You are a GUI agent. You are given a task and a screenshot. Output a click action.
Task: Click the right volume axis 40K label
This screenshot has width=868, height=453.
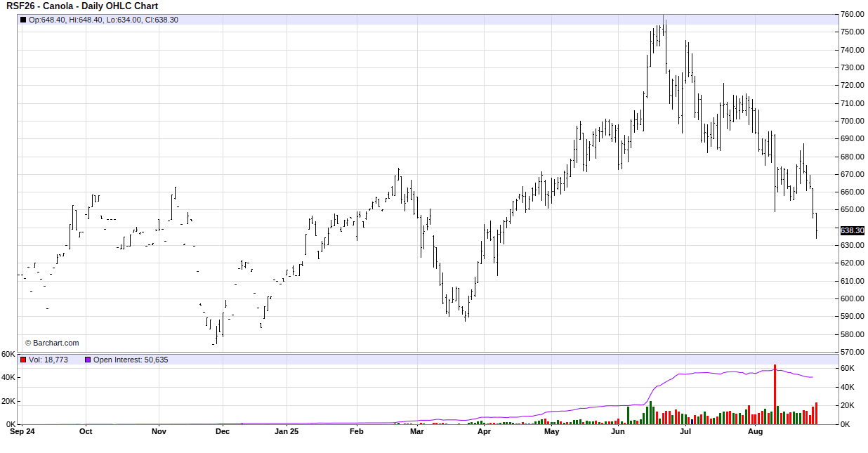coord(847,387)
